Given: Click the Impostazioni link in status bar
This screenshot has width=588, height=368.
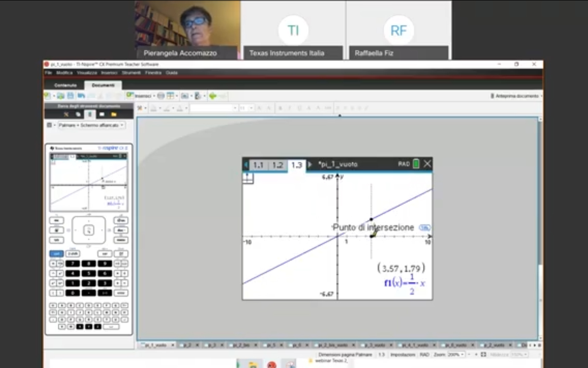Looking at the screenshot, I should point(402,354).
